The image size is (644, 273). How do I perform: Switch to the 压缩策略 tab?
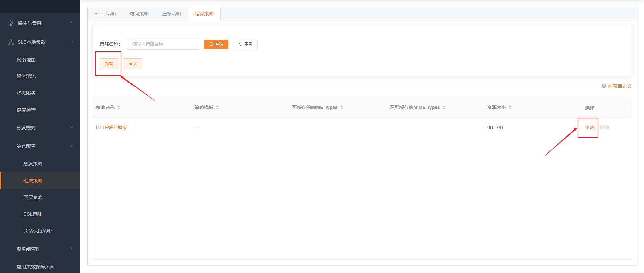pyautogui.click(x=171, y=14)
